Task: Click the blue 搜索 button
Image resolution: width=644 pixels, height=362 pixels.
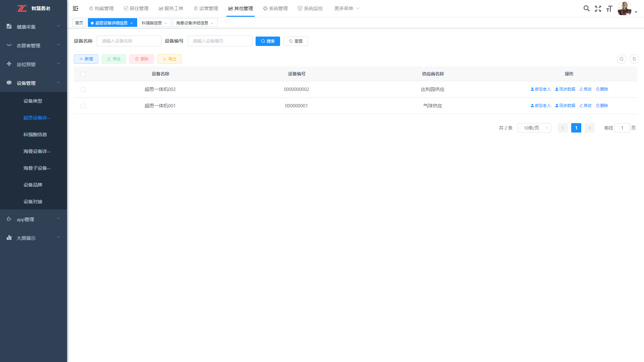Action: tap(268, 41)
